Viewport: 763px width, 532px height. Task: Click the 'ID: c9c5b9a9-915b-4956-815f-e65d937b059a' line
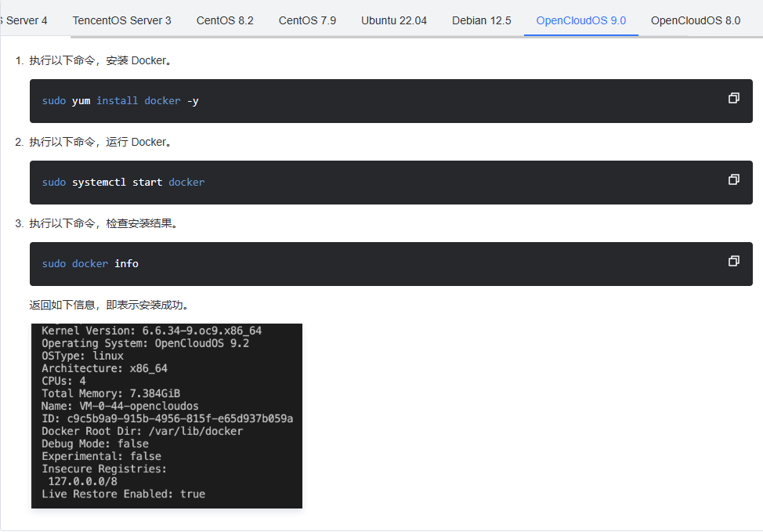click(x=168, y=419)
